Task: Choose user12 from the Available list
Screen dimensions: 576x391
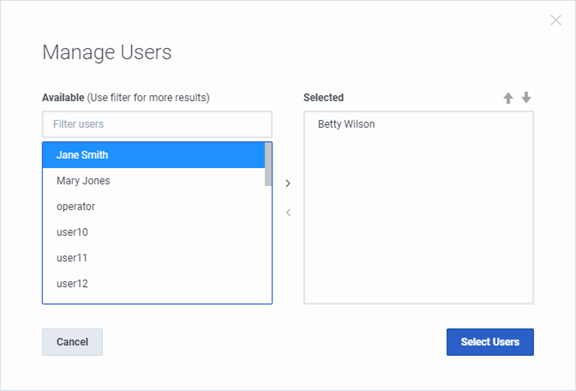Action: pos(154,284)
